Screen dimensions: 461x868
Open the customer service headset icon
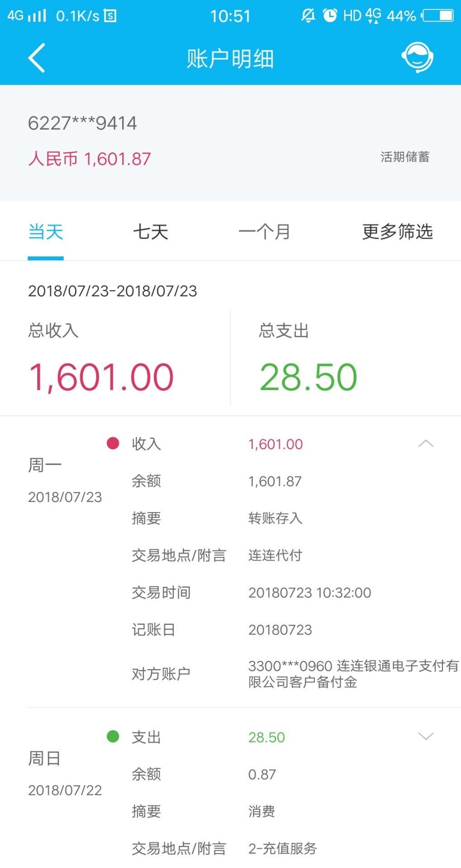coord(417,58)
